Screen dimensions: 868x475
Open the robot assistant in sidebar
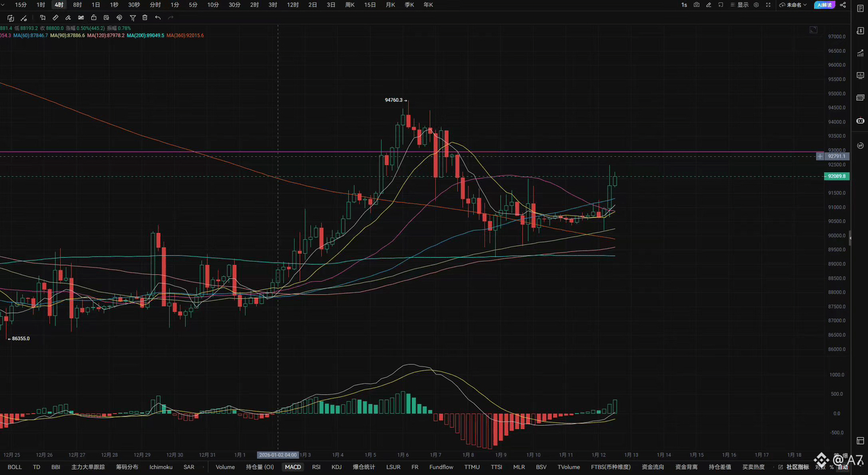click(x=860, y=120)
